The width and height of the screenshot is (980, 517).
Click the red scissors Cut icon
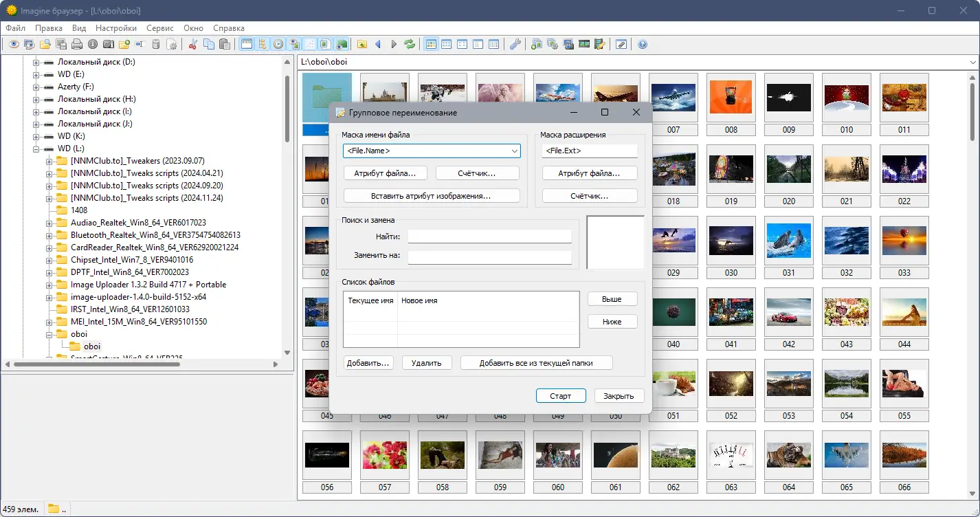(x=193, y=44)
